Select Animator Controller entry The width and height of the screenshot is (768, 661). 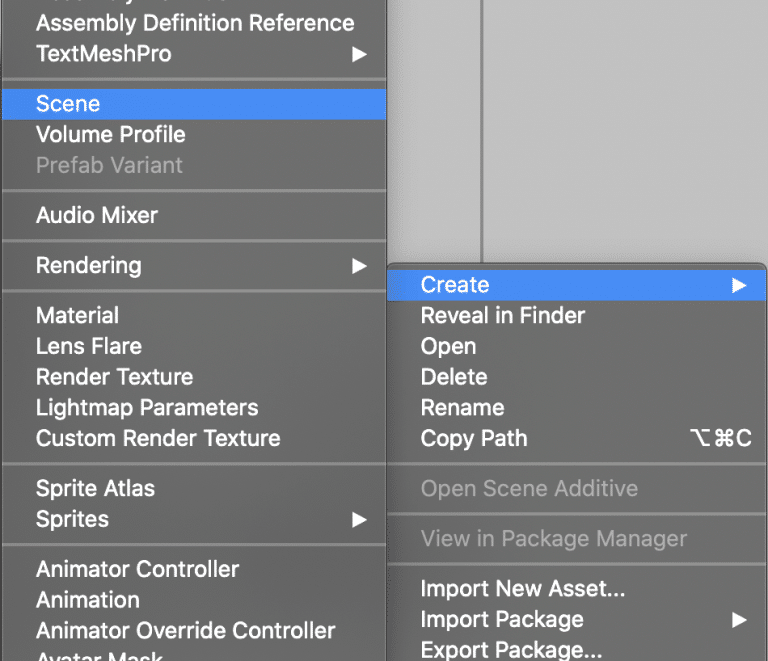coord(194,569)
